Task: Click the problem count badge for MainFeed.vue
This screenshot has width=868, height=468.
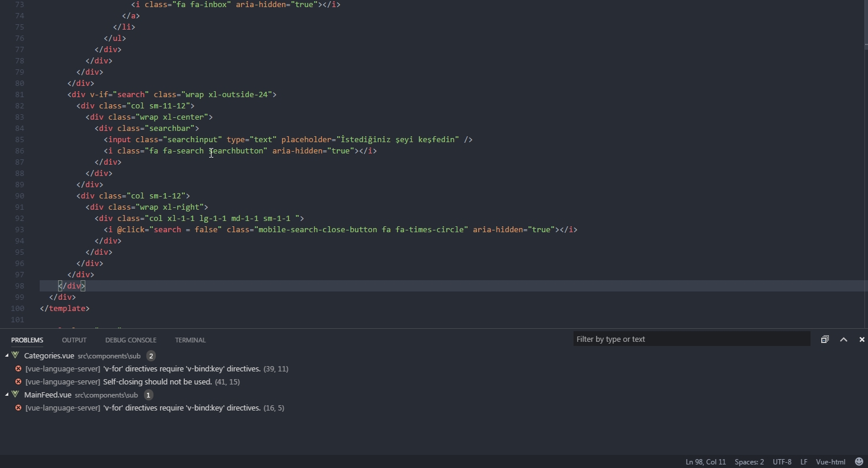Action: pos(148,395)
